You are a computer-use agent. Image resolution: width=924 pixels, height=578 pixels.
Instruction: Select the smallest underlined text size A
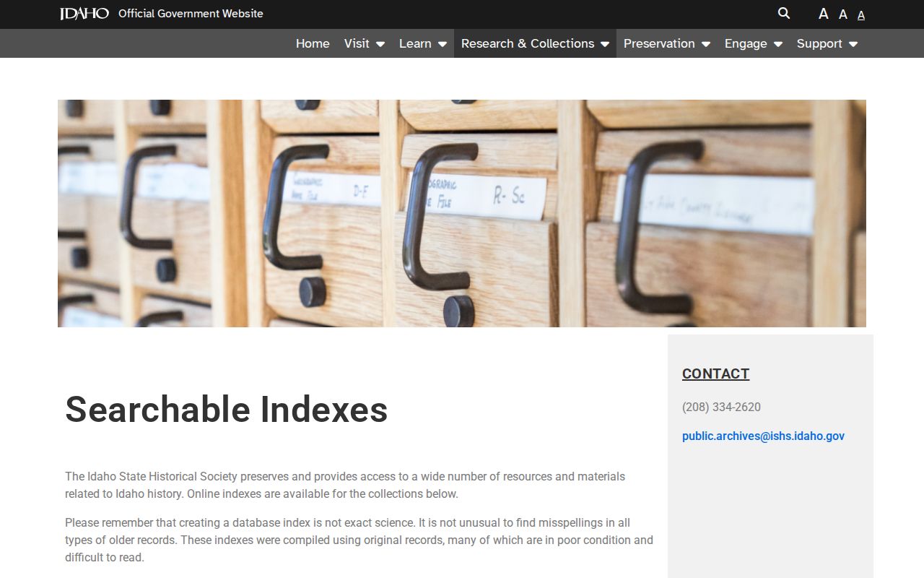coord(861,15)
